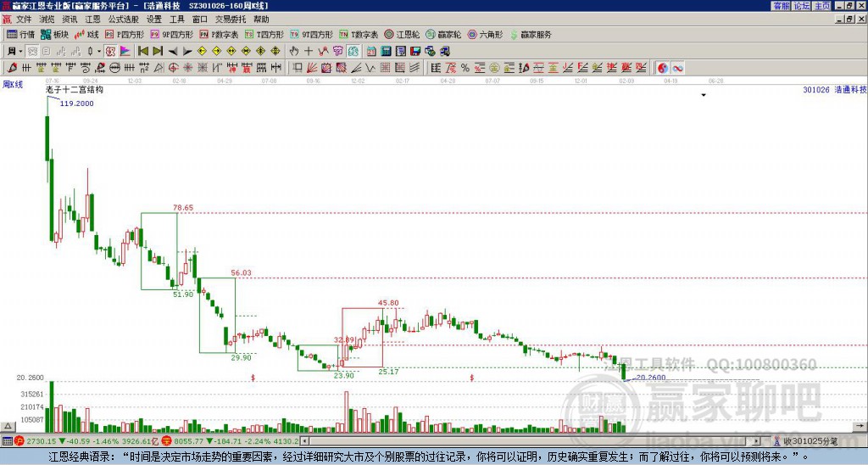Click the 收301025分笔 status entry

point(810,441)
